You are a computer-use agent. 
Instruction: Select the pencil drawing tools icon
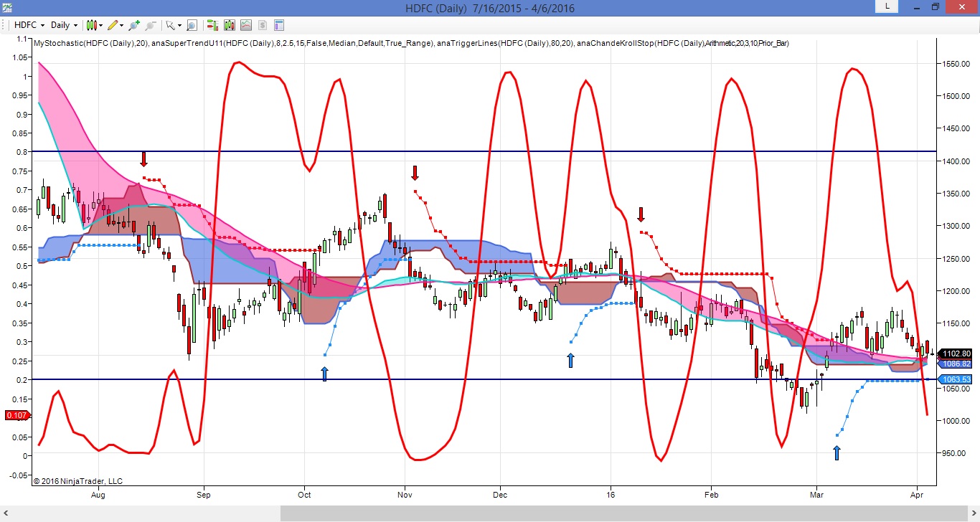coord(113,25)
